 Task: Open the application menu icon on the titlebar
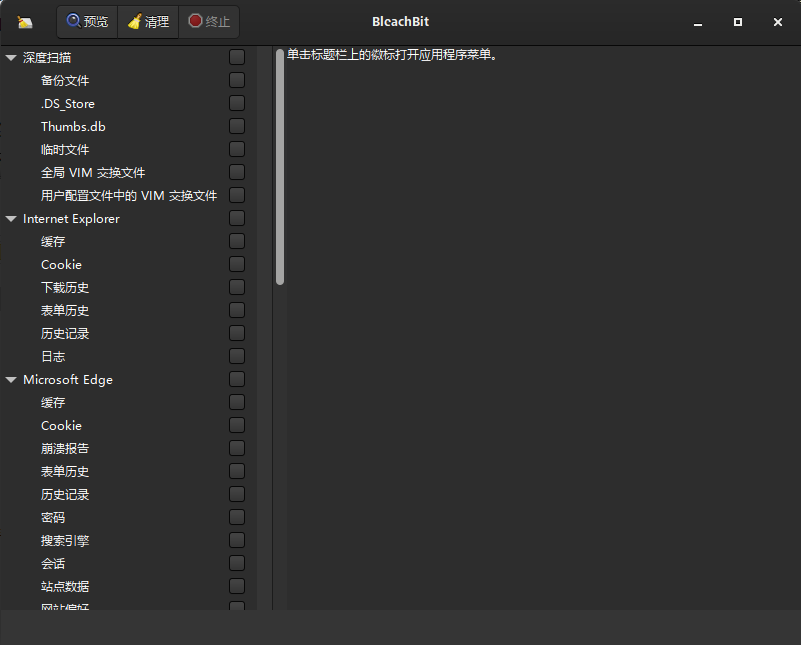27,21
